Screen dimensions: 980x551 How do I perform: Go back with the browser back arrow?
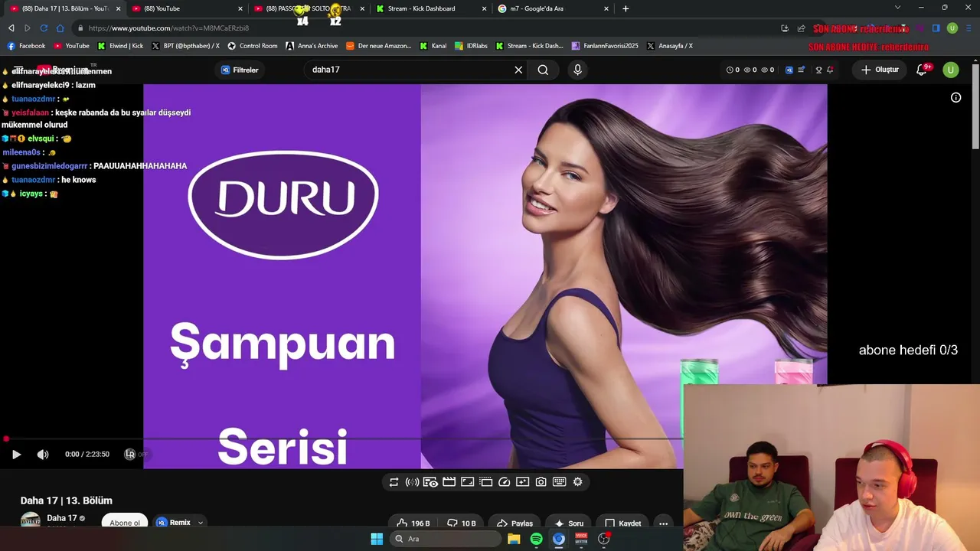tap(11, 28)
